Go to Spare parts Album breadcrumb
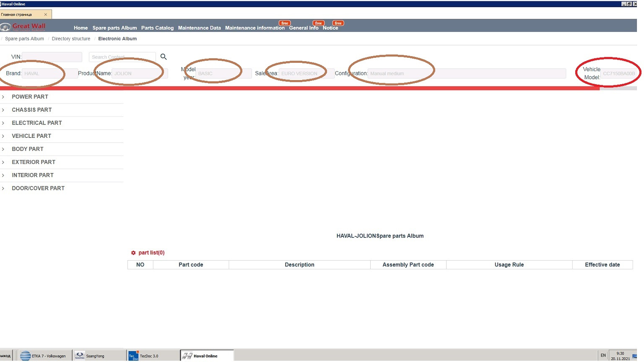 pyautogui.click(x=24, y=39)
